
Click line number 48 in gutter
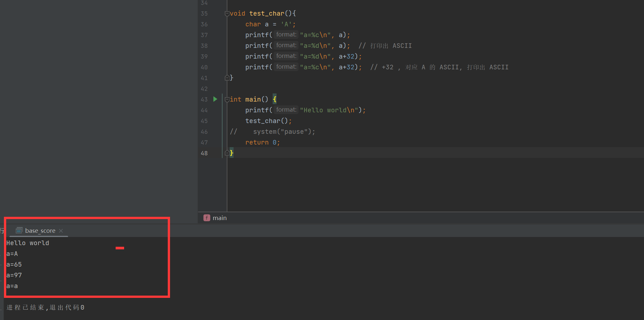tap(204, 153)
